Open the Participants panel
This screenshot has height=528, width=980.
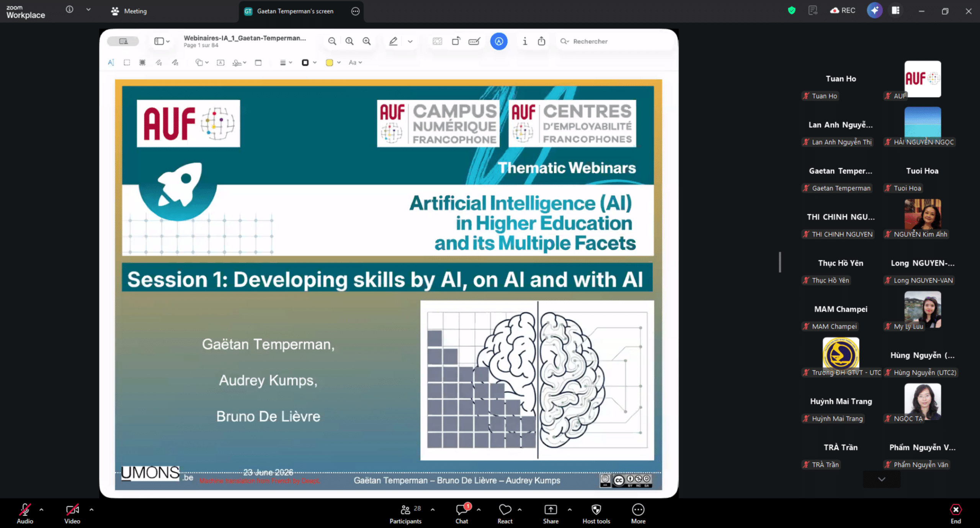405,513
